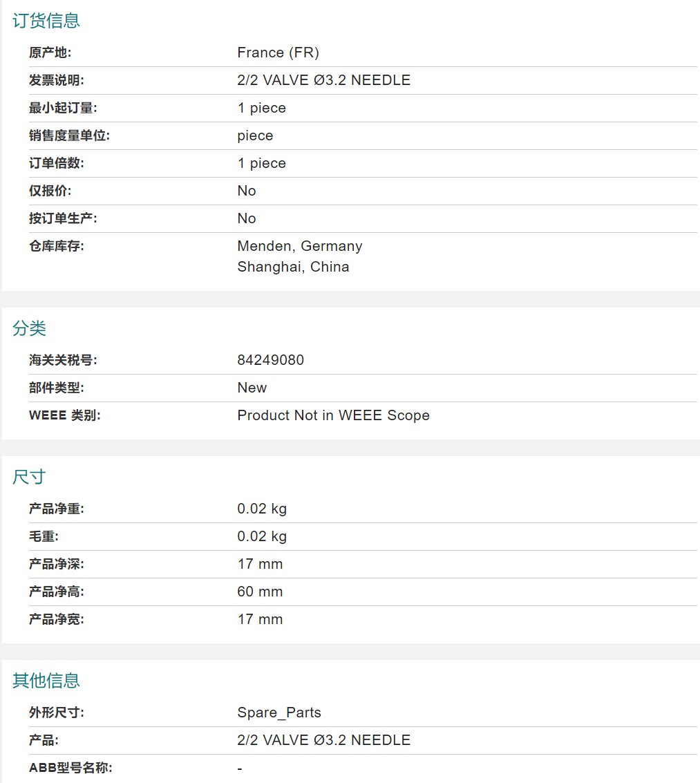Click the 尺寸 section heading

click(30, 477)
